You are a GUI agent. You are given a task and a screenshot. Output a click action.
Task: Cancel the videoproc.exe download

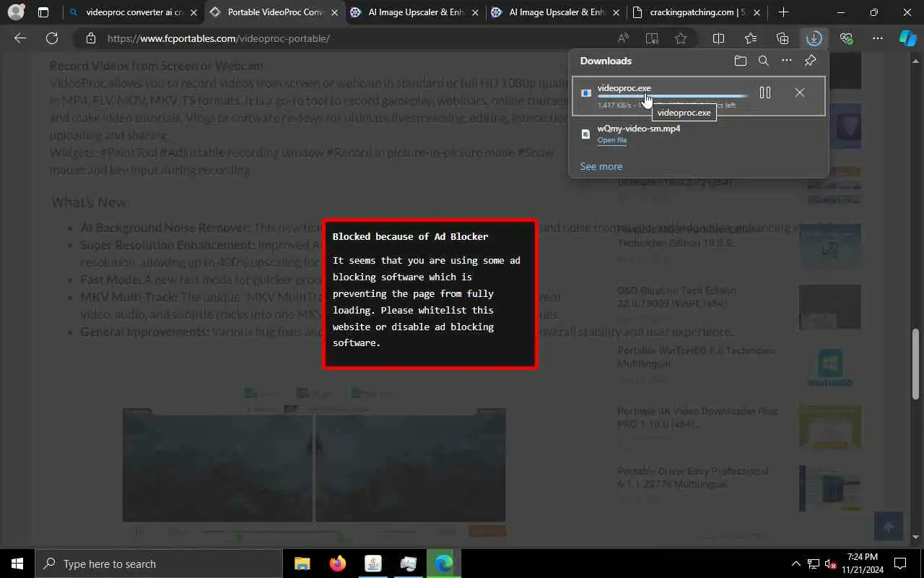800,92
